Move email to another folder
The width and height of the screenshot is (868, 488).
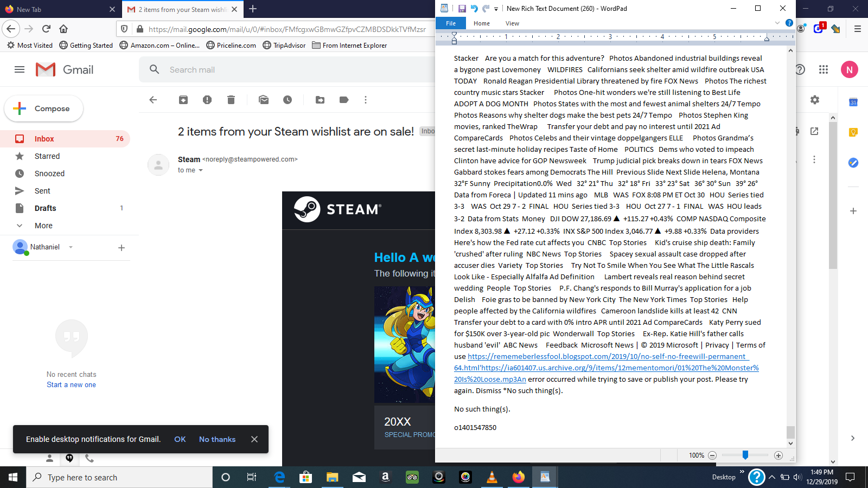pyautogui.click(x=320, y=100)
